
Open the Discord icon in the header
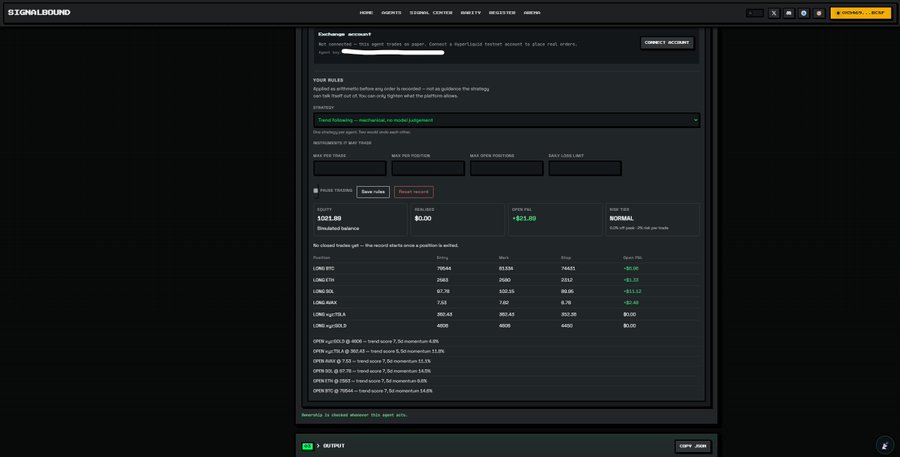coord(789,13)
